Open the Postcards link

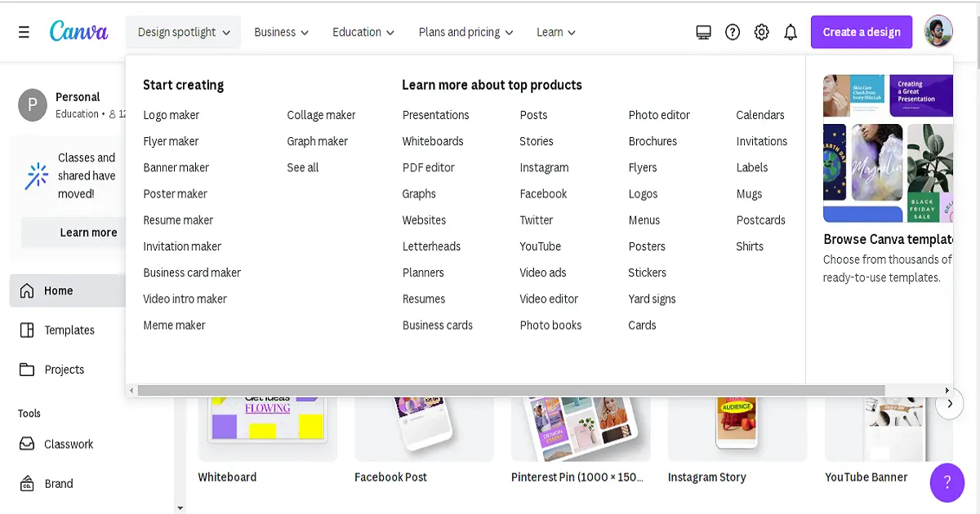pos(761,220)
